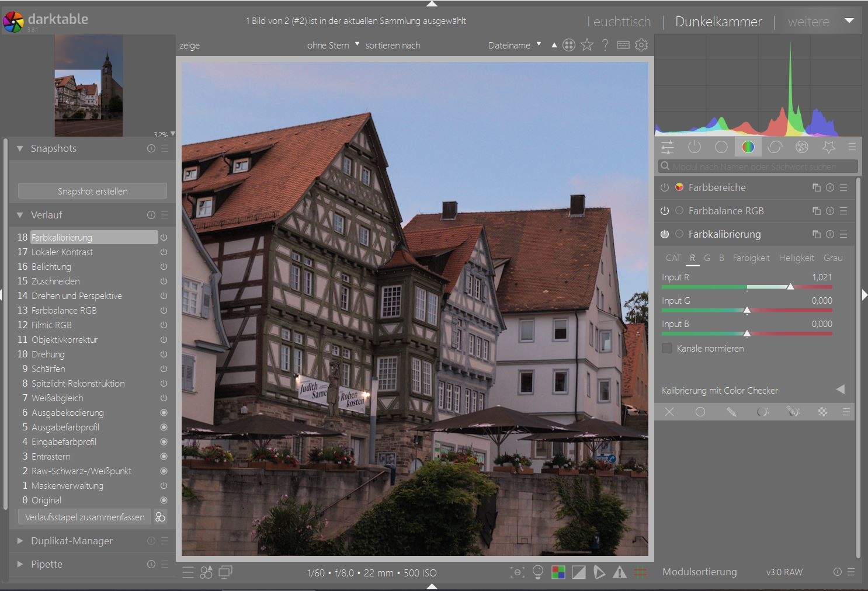Enable the Kanäle normieren checkbox
This screenshot has height=591, width=868.
(667, 348)
